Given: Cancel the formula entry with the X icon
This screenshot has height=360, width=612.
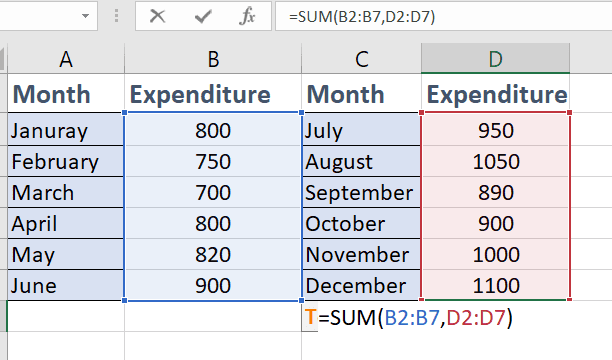Looking at the screenshot, I should click(x=158, y=16).
